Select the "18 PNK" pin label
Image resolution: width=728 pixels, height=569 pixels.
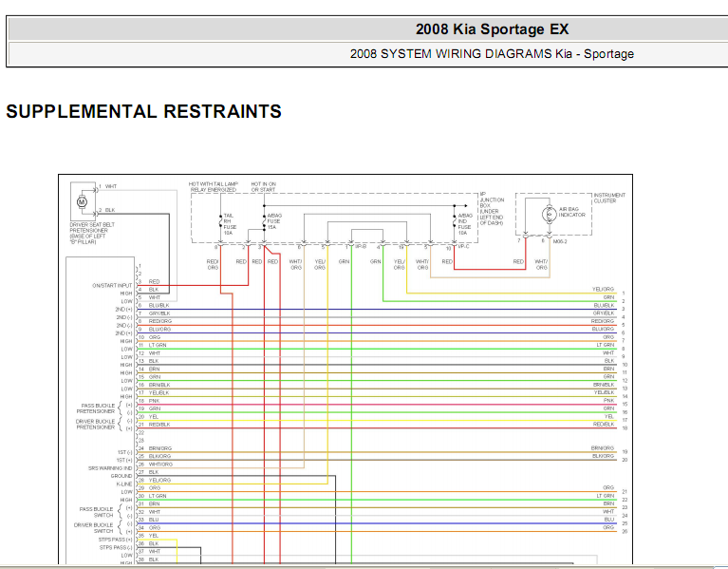(x=149, y=401)
